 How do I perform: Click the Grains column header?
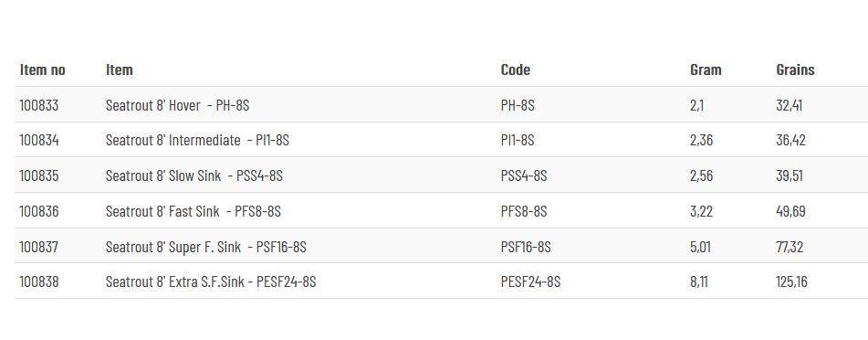coord(796,69)
